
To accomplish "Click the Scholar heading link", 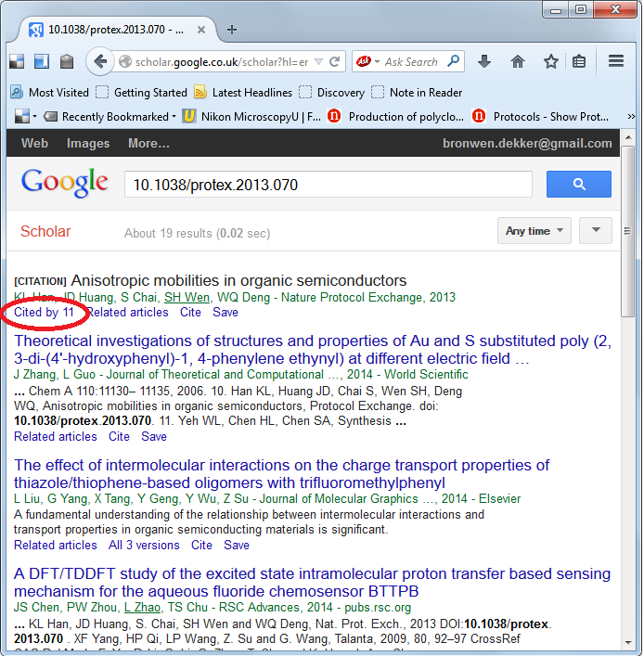I will [45, 231].
